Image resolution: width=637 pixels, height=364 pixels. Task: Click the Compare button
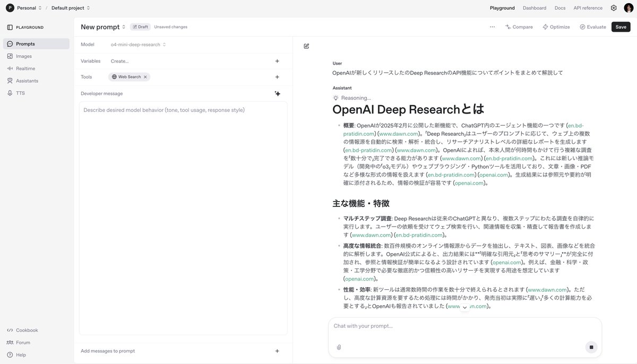pyautogui.click(x=519, y=27)
